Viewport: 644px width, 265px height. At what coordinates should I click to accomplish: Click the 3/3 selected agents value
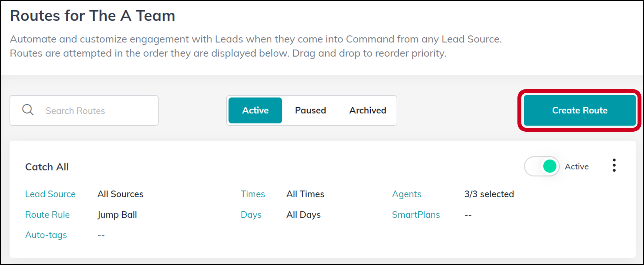tap(489, 194)
